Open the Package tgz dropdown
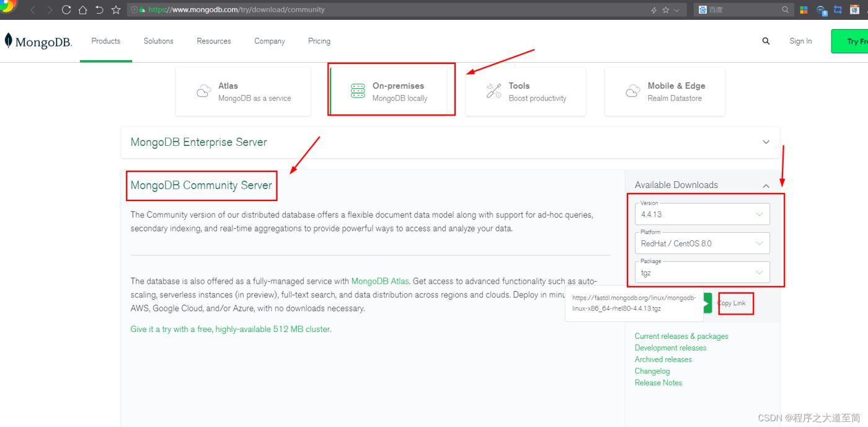Screen dimensions: 868x427 [702, 272]
